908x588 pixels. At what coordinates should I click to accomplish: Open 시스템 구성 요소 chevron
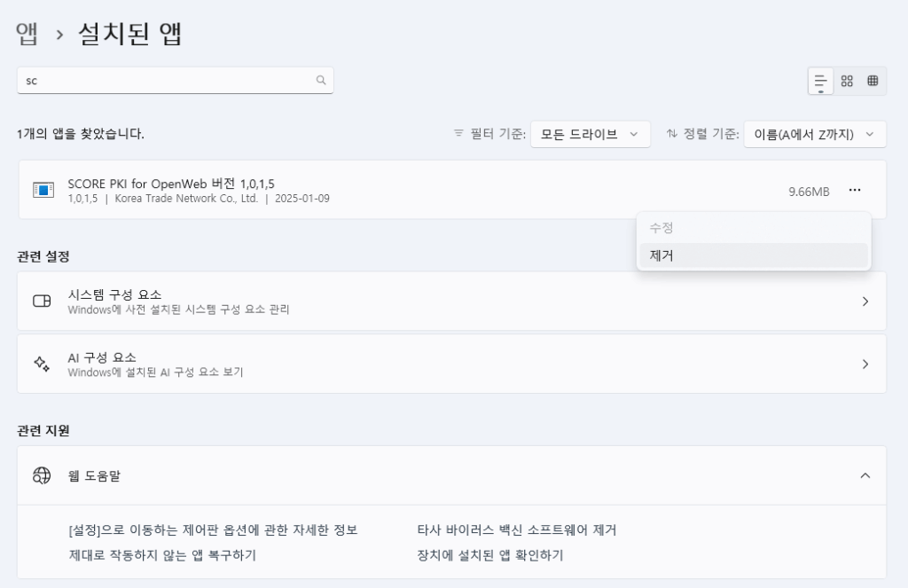(865, 302)
